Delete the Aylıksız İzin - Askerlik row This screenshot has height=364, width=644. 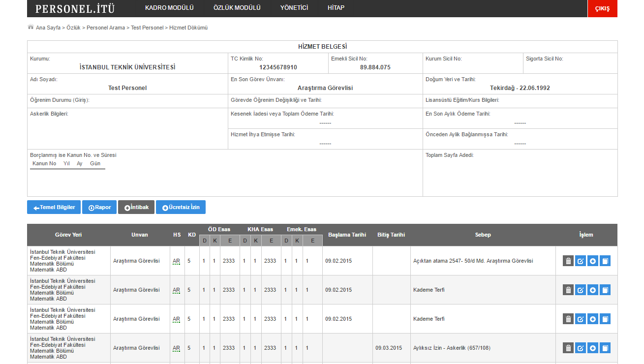coord(568,348)
